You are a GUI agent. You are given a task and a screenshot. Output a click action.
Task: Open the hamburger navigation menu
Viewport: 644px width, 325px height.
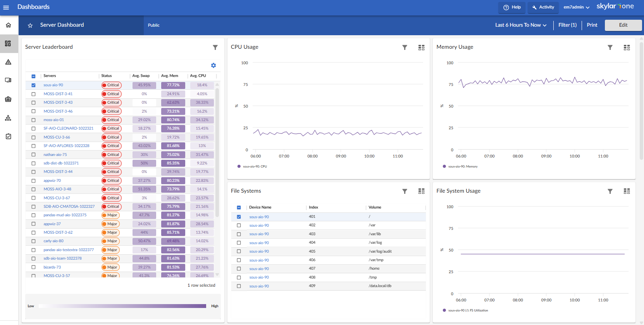(6, 7)
